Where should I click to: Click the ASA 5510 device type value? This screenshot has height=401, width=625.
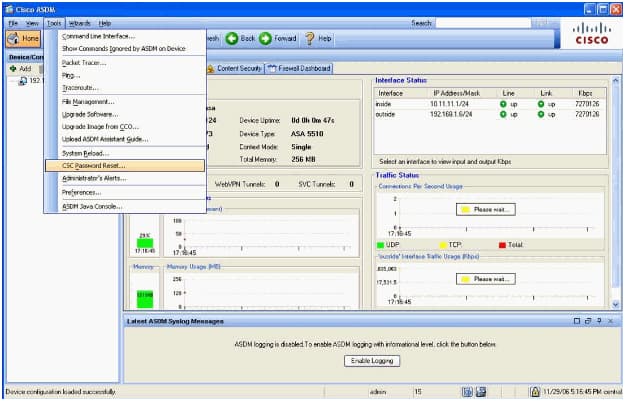click(307, 134)
